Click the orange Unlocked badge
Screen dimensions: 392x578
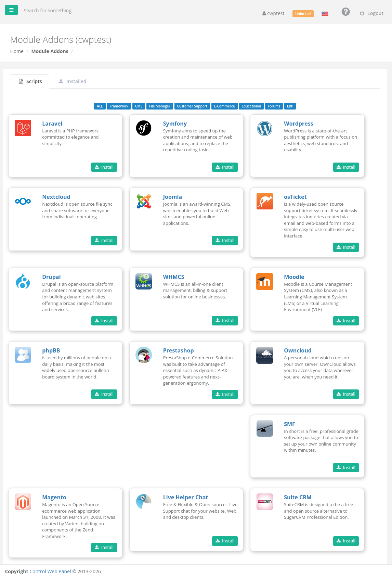click(x=303, y=14)
